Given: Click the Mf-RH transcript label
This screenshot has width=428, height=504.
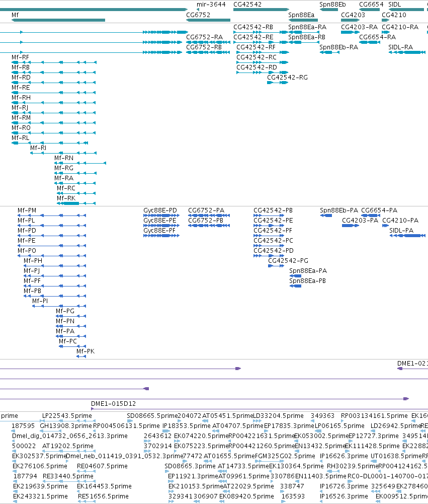Looking at the screenshot, I should pos(21,98).
